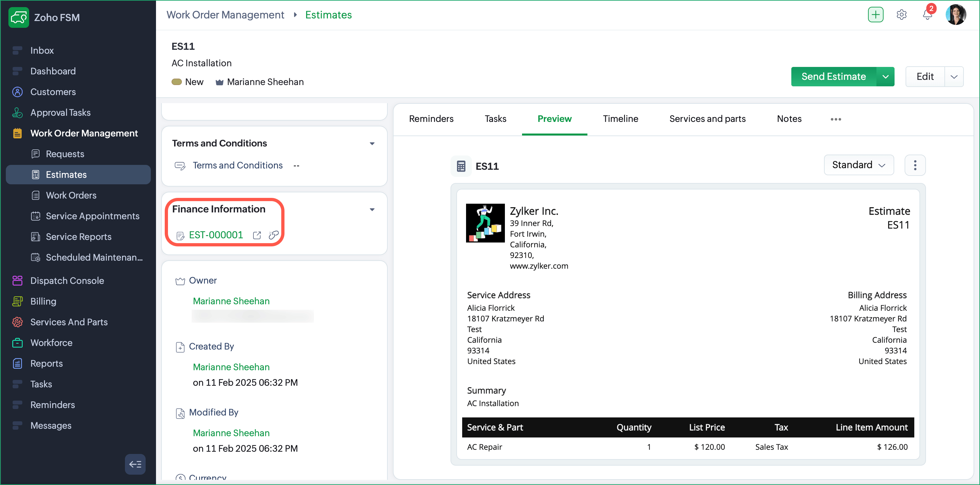
Task: Select Estimates in the sidebar
Action: click(x=78, y=175)
